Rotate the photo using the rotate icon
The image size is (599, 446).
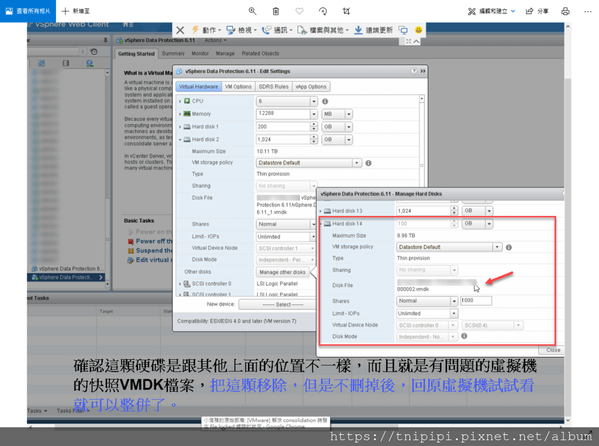[323, 11]
